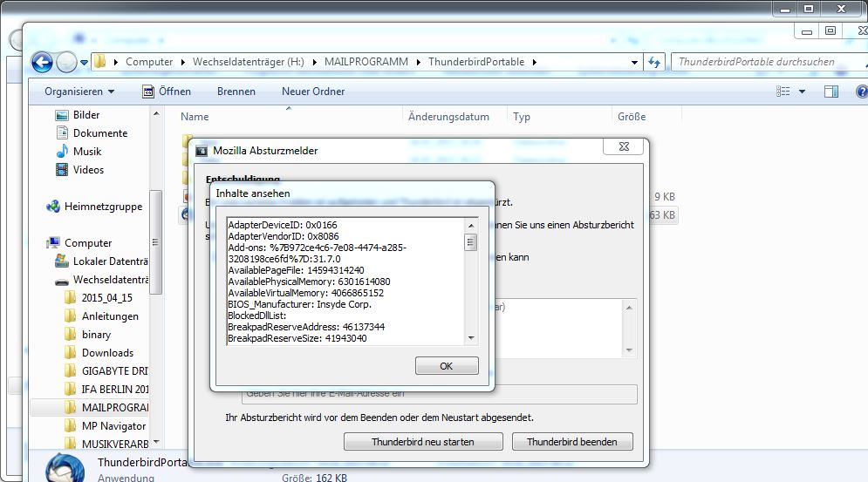Click the BIOS_Manufacturer: Insyde Corp. line
This screenshot has width=868, height=482.
click(x=299, y=304)
